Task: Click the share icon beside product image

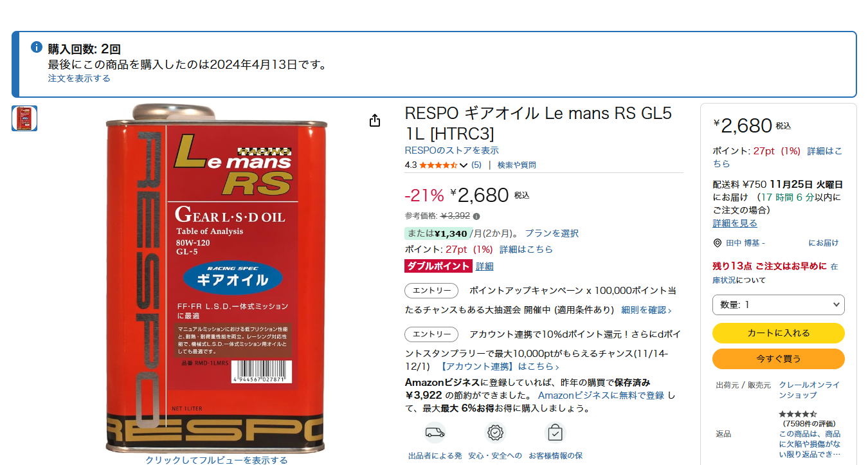Action: (375, 121)
